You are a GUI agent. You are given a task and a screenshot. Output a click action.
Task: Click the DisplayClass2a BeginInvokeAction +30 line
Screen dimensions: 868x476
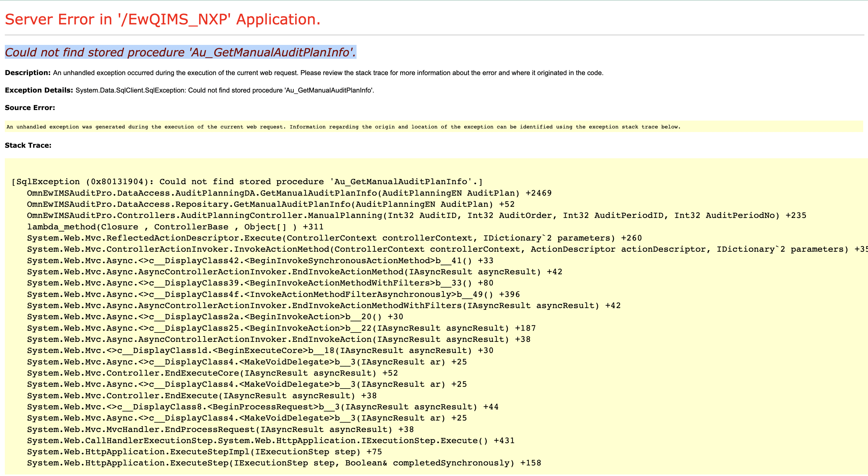pos(215,317)
